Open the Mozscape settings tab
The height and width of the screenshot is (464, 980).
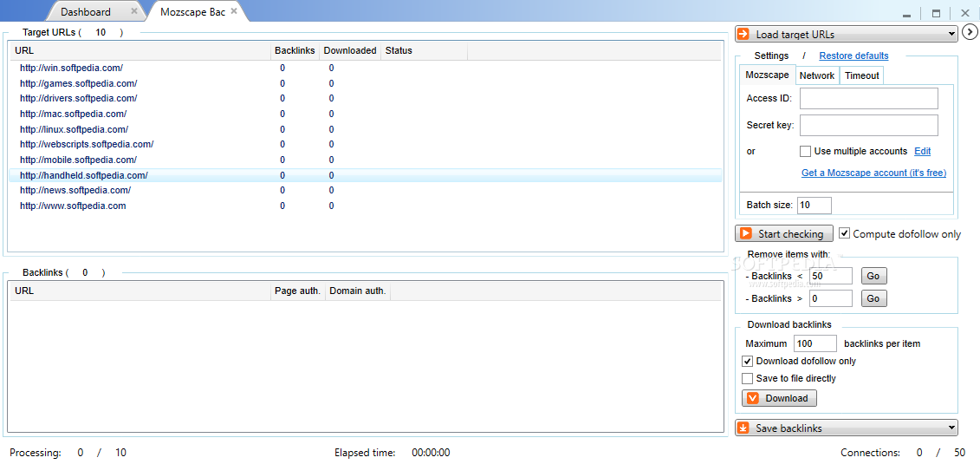click(768, 75)
